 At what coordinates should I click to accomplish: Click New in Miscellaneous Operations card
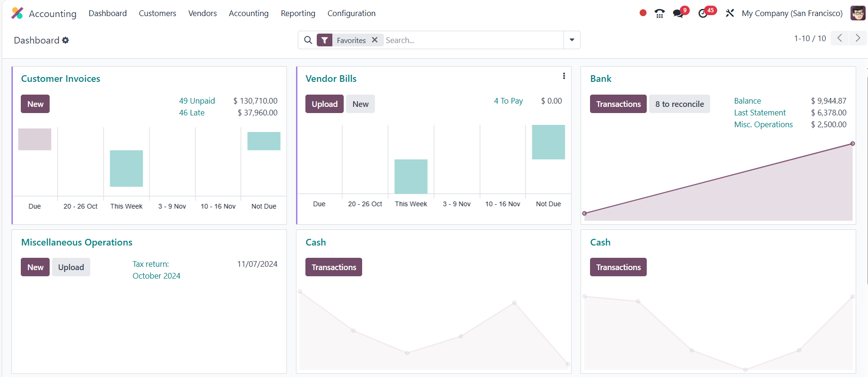click(35, 267)
